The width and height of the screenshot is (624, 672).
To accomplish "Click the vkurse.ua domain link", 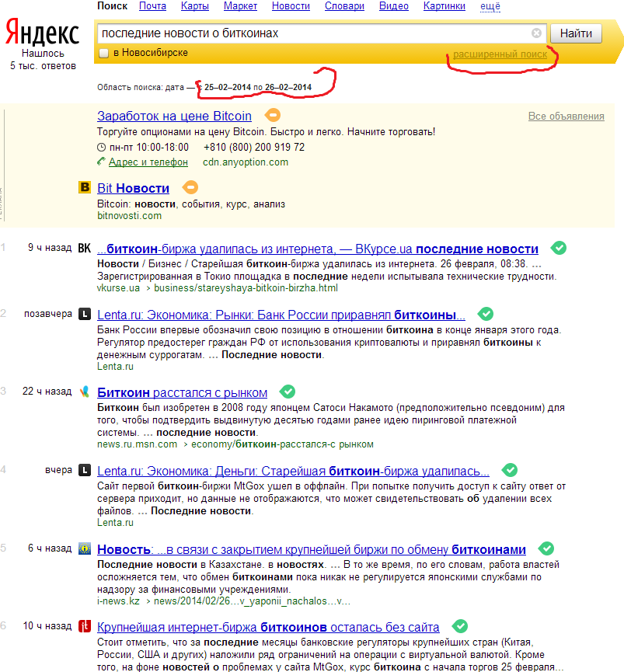I will click(x=118, y=288).
